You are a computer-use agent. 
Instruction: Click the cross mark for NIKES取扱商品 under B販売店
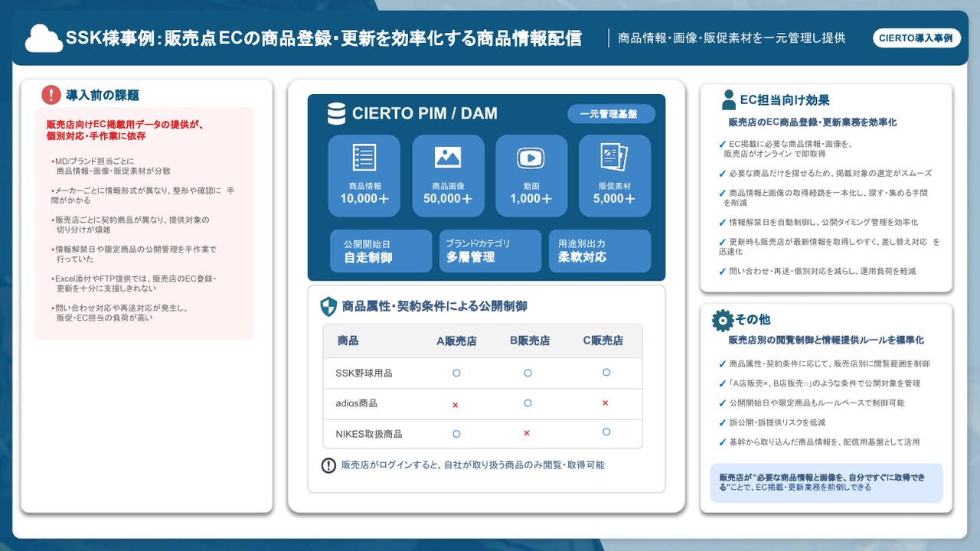point(527,433)
